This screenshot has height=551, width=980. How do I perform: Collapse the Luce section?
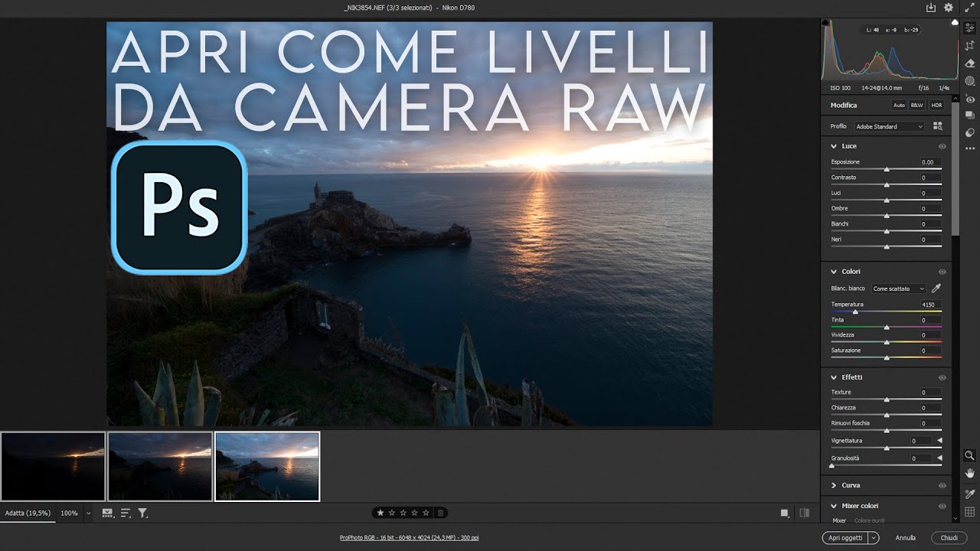click(x=833, y=146)
